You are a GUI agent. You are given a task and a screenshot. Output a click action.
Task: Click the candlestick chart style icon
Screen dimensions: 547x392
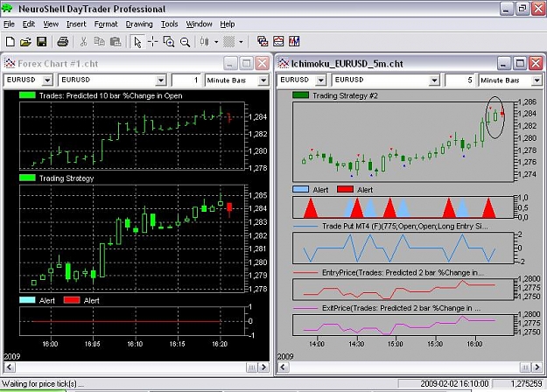pyautogui.click(x=205, y=42)
